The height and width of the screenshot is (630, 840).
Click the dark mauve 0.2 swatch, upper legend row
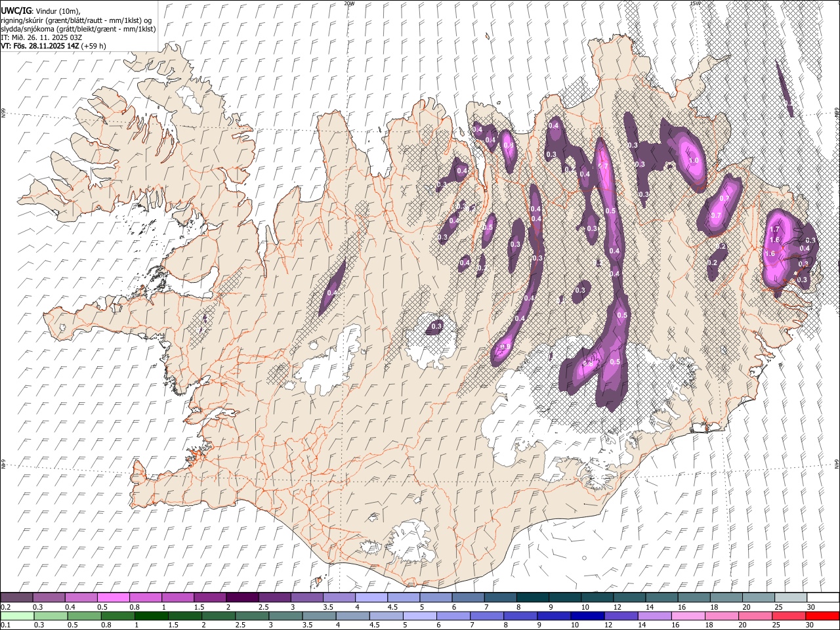point(16,598)
